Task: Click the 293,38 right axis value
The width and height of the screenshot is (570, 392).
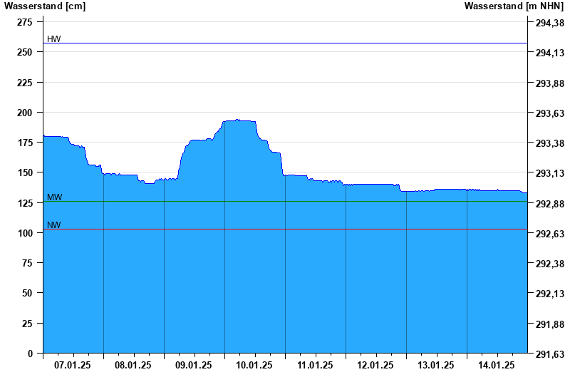Action: [x=550, y=143]
